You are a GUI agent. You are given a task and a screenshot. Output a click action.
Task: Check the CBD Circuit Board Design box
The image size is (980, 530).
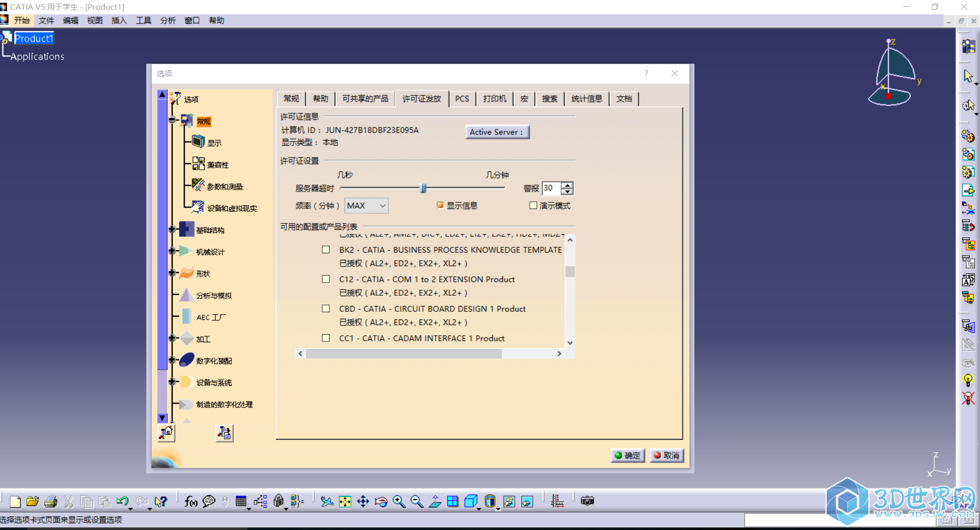(326, 309)
